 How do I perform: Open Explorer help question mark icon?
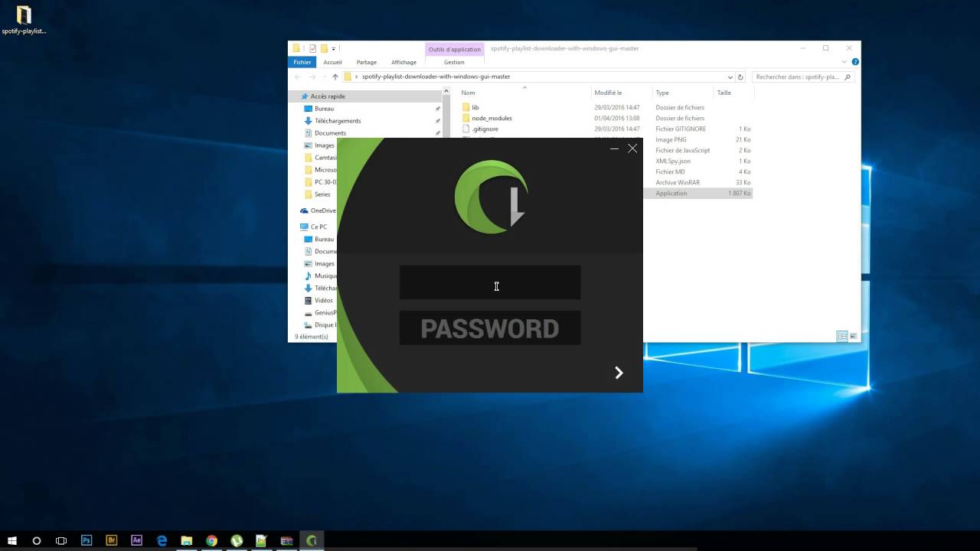(x=855, y=62)
